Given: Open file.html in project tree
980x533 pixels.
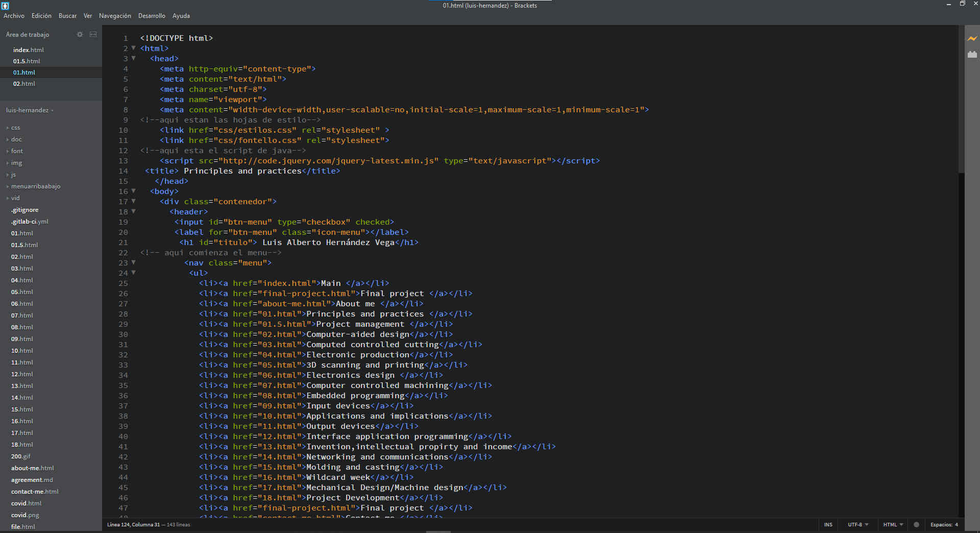Looking at the screenshot, I should coord(23,527).
